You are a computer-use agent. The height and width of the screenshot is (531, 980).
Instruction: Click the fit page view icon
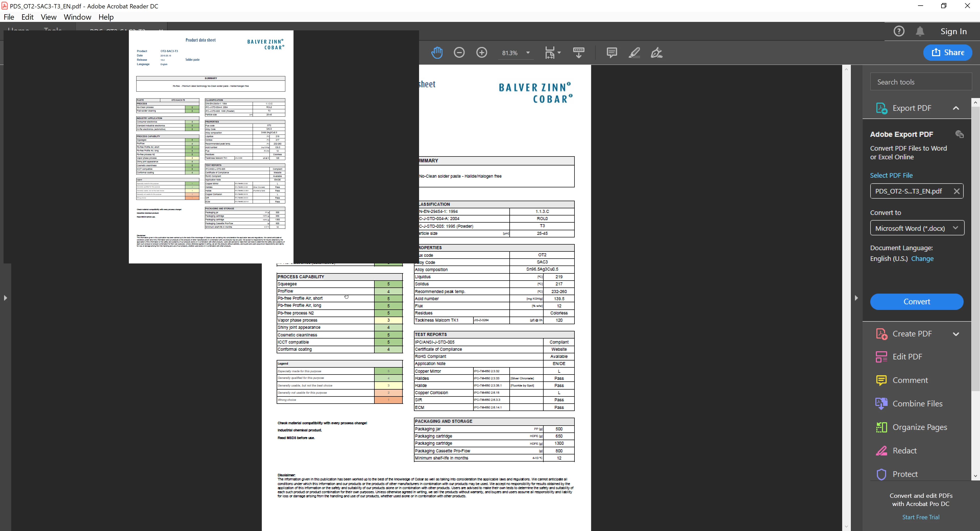click(x=549, y=53)
